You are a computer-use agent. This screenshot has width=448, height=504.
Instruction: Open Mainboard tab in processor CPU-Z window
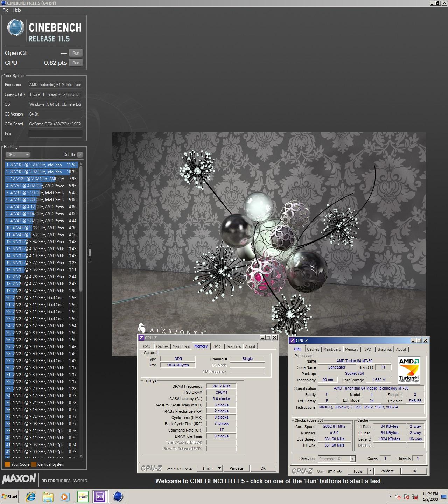(332, 349)
